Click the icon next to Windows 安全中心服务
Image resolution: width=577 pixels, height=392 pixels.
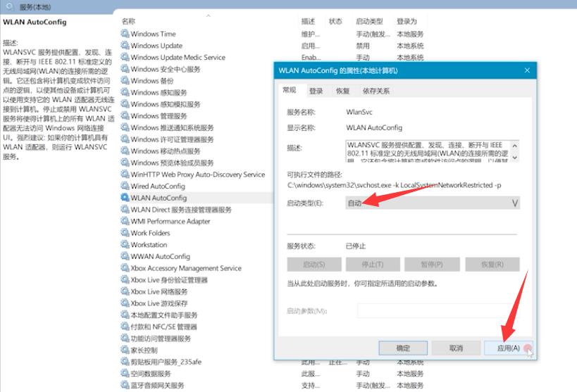(x=125, y=69)
